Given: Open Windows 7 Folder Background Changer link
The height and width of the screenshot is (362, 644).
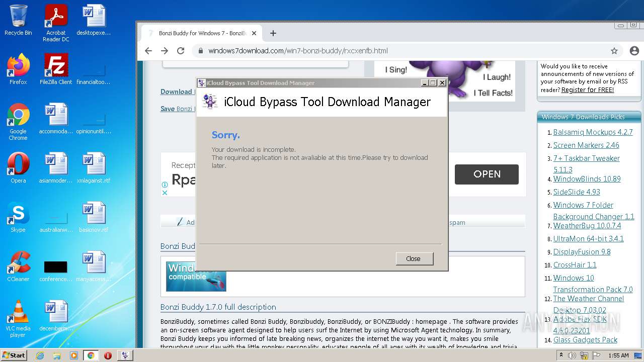Looking at the screenshot, I should (x=594, y=211).
